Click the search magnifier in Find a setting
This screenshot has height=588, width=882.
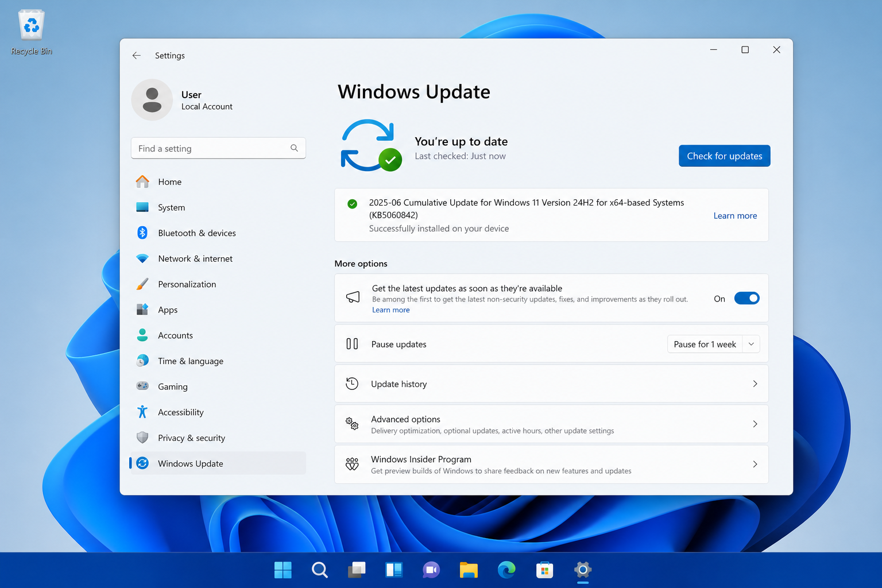(x=294, y=148)
